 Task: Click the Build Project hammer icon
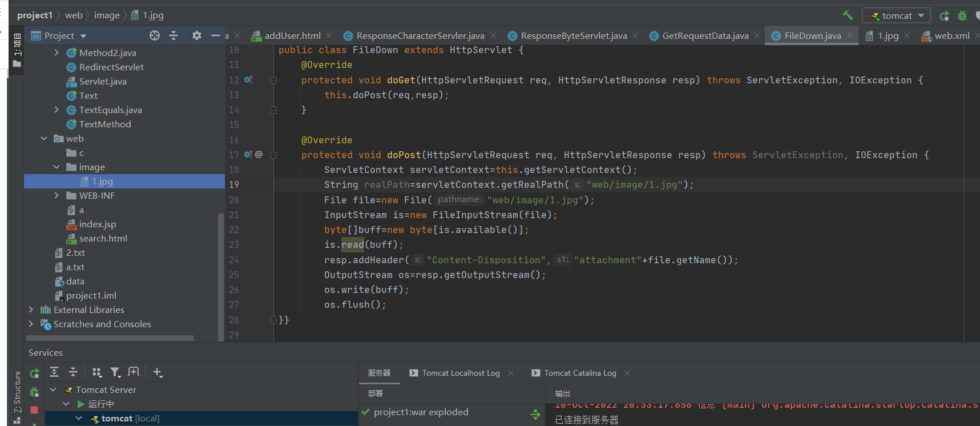(x=848, y=15)
